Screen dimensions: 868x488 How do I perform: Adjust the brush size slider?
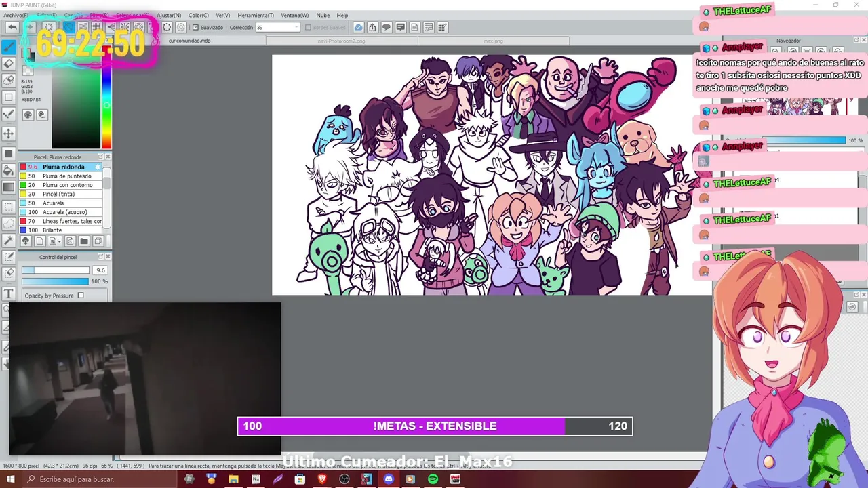click(x=55, y=270)
